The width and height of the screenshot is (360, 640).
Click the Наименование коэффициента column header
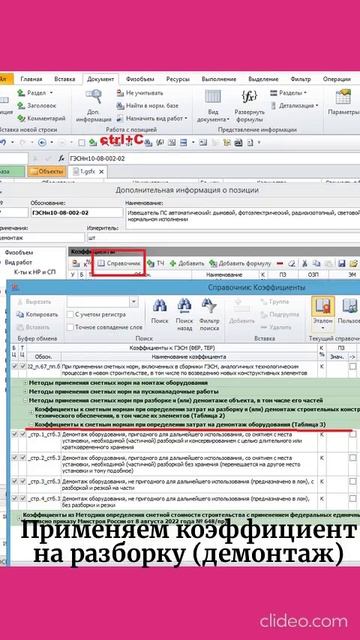coord(189,356)
